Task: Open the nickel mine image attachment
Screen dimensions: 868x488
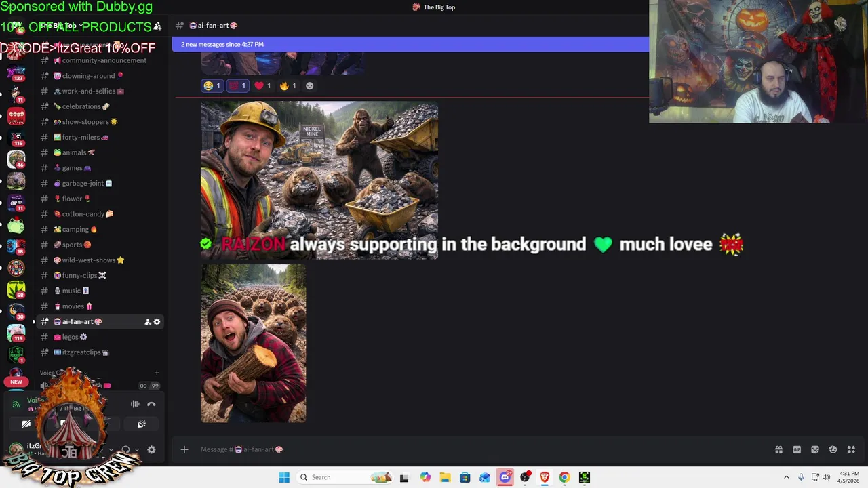Action: (319, 180)
